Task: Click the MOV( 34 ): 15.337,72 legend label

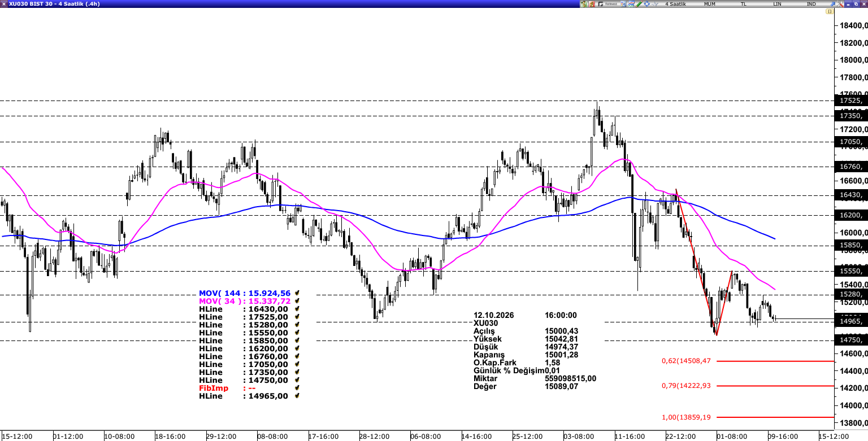Action: (245, 302)
